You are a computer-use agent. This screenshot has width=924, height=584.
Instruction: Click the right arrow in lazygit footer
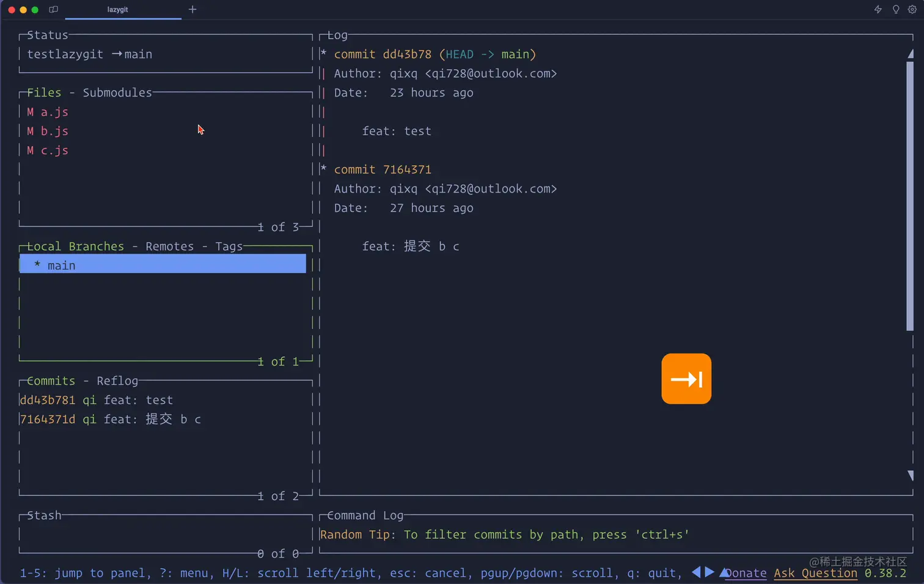pos(710,572)
